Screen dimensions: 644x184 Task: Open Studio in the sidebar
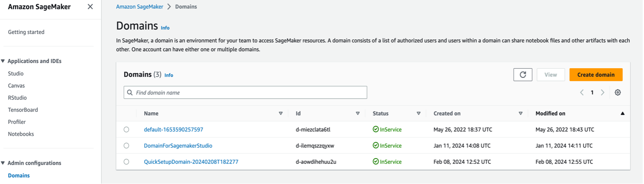click(16, 74)
